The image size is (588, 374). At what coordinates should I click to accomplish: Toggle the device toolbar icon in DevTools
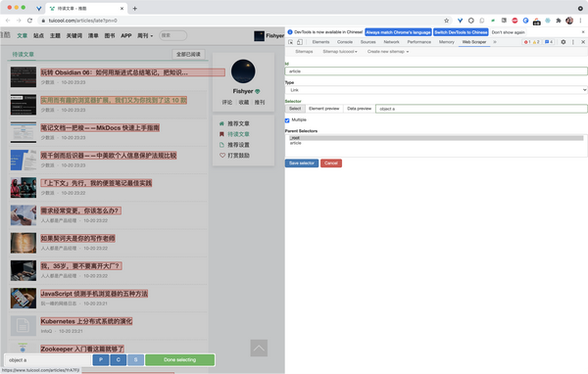[299, 42]
